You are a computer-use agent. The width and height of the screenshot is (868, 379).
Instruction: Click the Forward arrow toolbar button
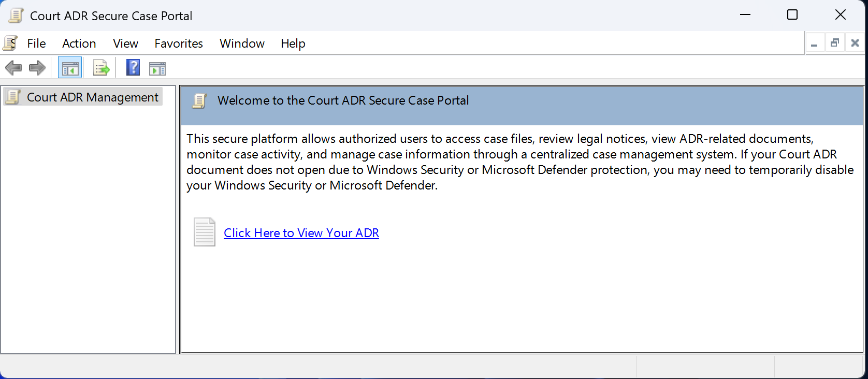pyautogui.click(x=37, y=68)
